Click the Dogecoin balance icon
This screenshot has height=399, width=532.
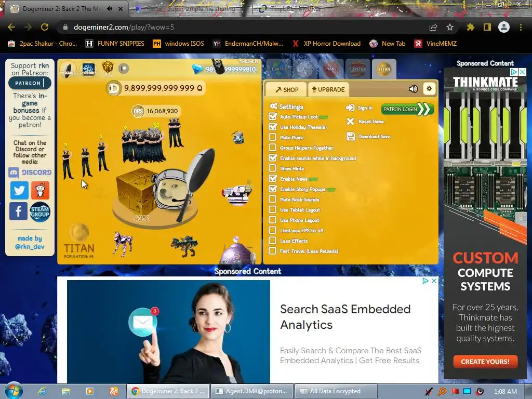coord(114,88)
